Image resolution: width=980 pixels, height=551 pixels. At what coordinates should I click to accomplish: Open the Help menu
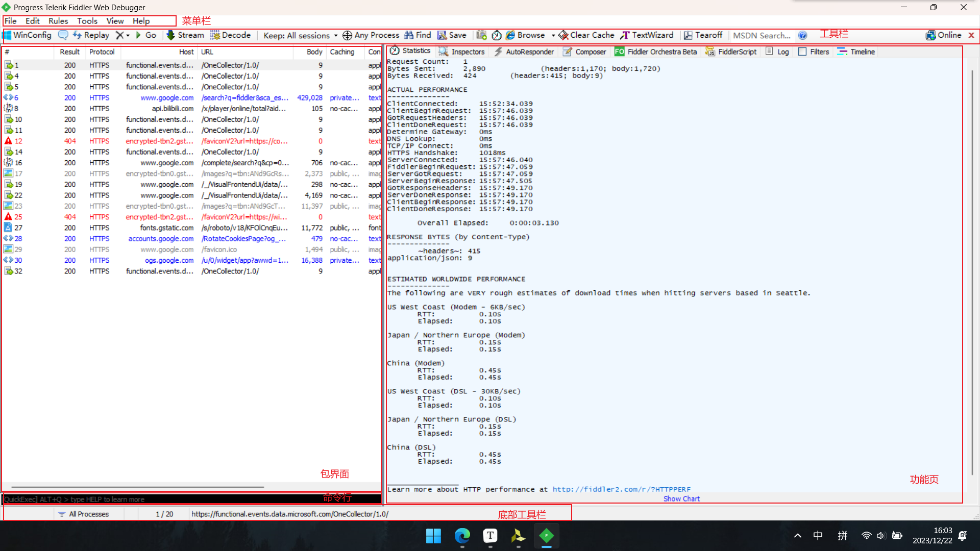pyautogui.click(x=141, y=21)
